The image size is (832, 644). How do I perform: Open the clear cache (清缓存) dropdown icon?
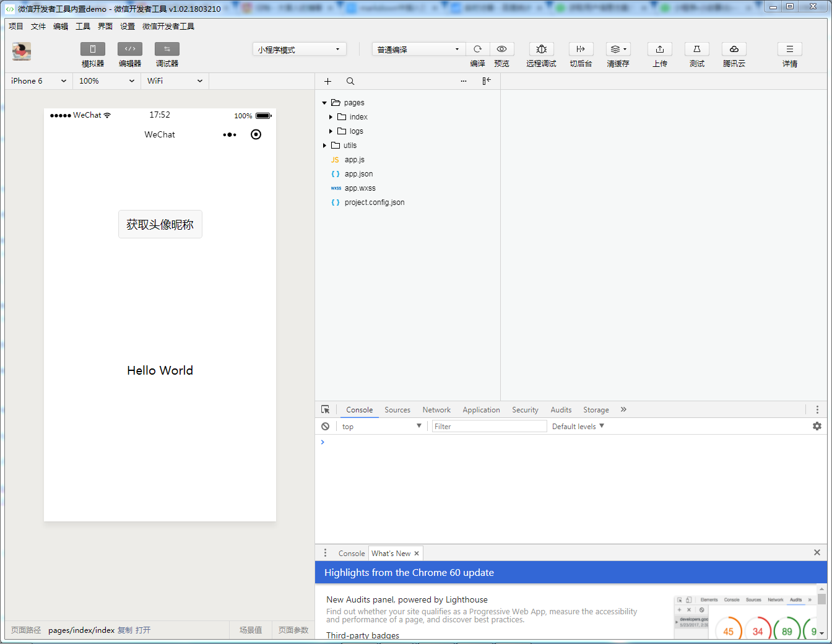pyautogui.click(x=618, y=49)
